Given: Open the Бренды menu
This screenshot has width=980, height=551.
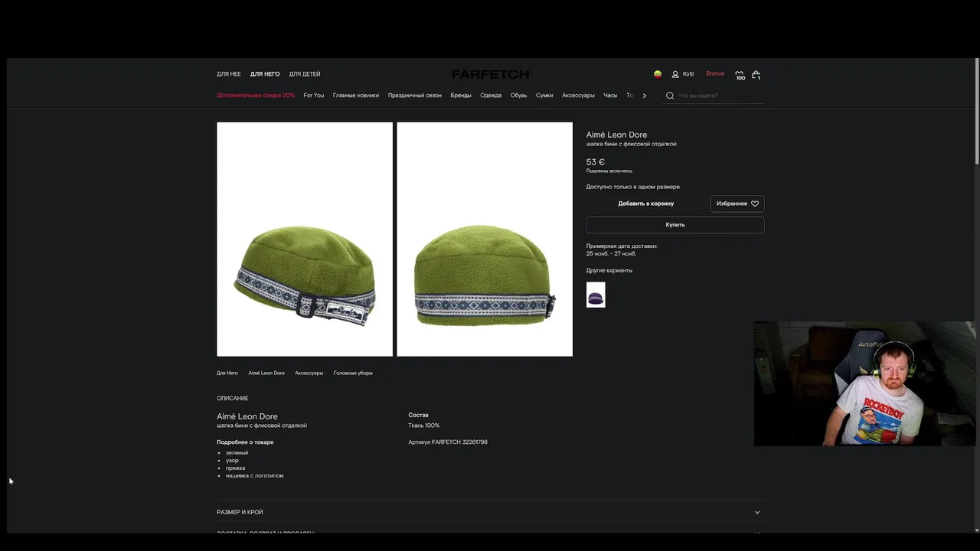Looking at the screenshot, I should click(461, 96).
